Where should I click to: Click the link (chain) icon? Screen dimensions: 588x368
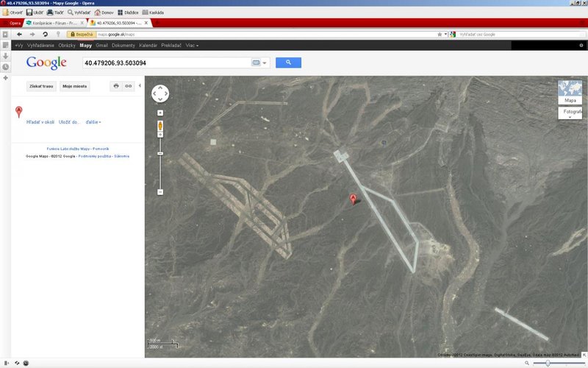[x=129, y=86]
